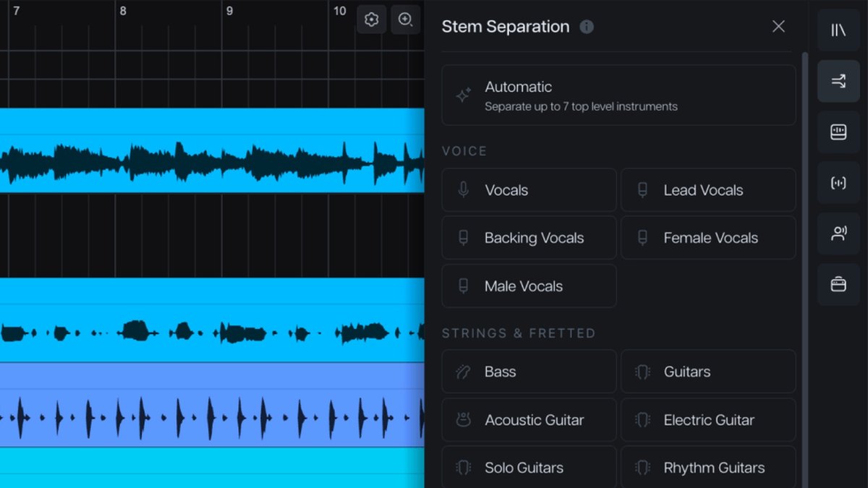This screenshot has height=488, width=868.
Task: Pick Solo Guitars stem option
Action: (529, 468)
